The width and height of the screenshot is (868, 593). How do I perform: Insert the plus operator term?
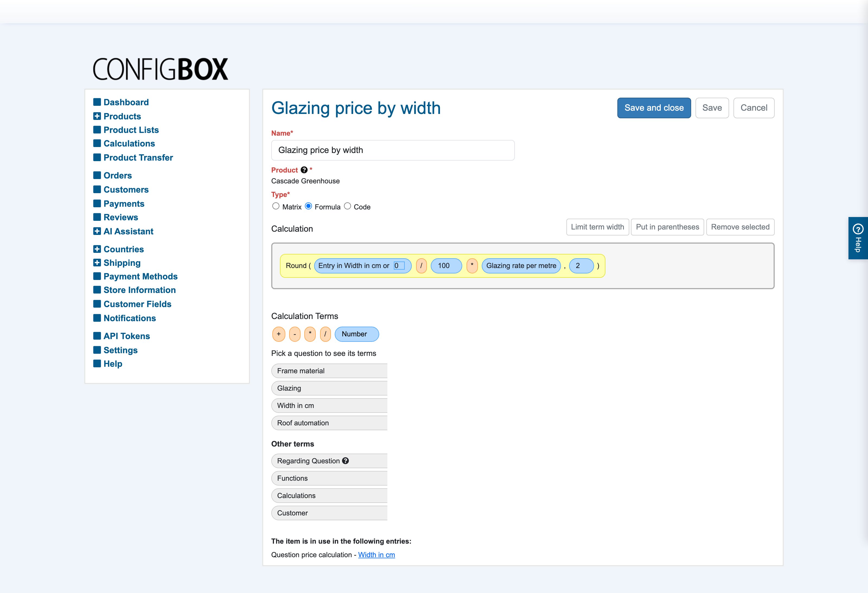pos(279,334)
